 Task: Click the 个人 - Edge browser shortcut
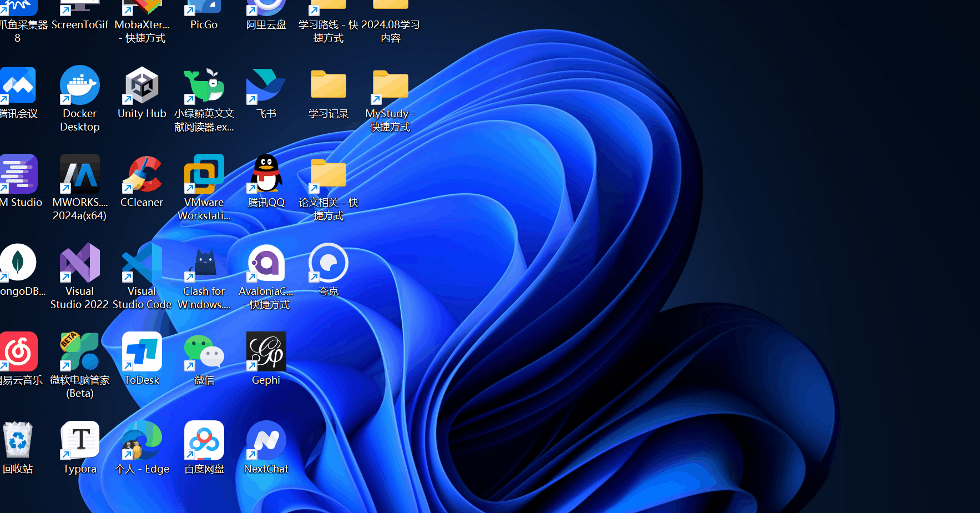click(x=142, y=440)
